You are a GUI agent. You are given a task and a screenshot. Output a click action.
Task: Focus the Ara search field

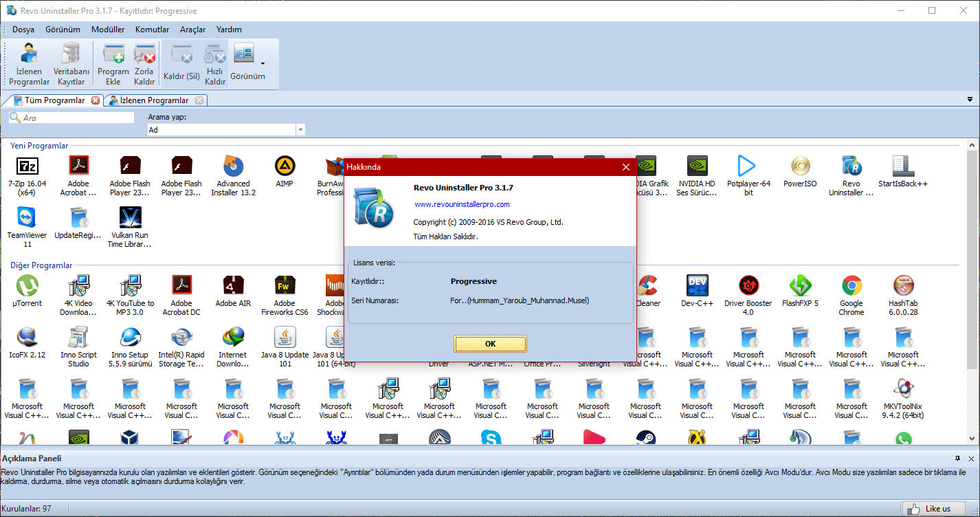pos(71,118)
